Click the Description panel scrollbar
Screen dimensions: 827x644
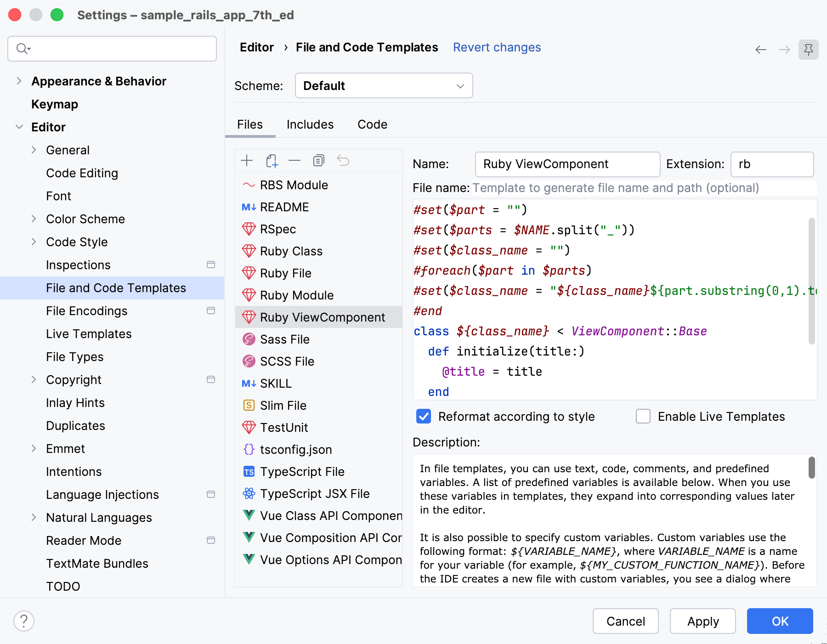point(812,467)
